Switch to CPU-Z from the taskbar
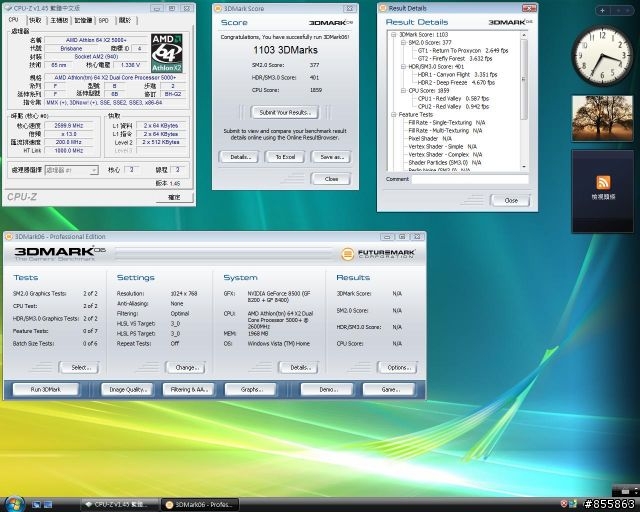 click(120, 505)
